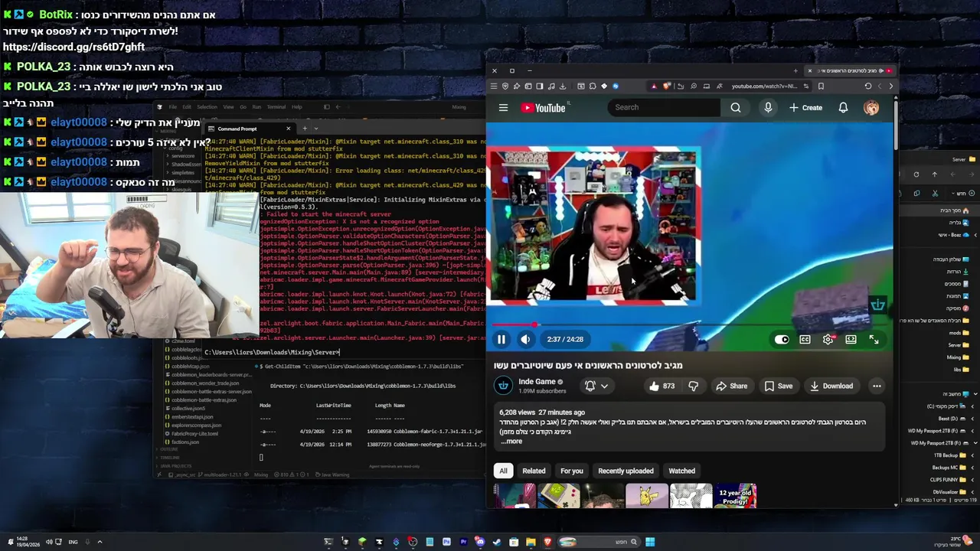Open Command Prompt new-tab dropdown arrow
980x551 pixels.
[x=316, y=129]
